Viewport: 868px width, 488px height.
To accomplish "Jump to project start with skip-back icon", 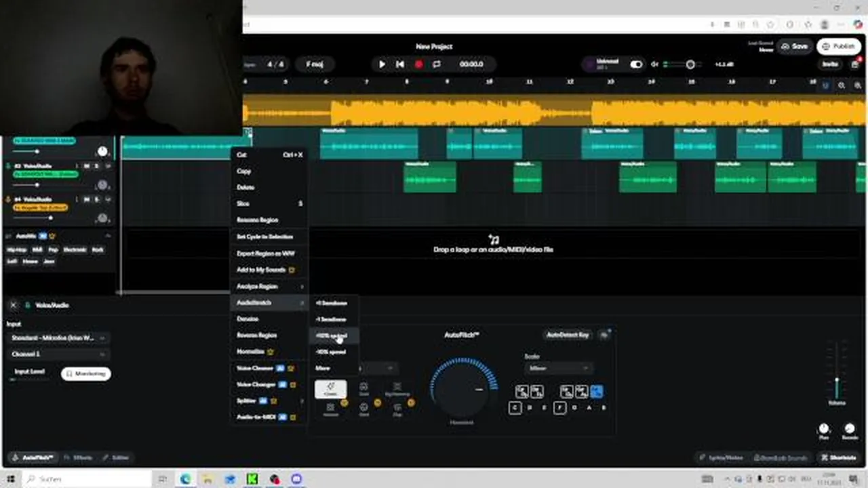I will coord(400,64).
